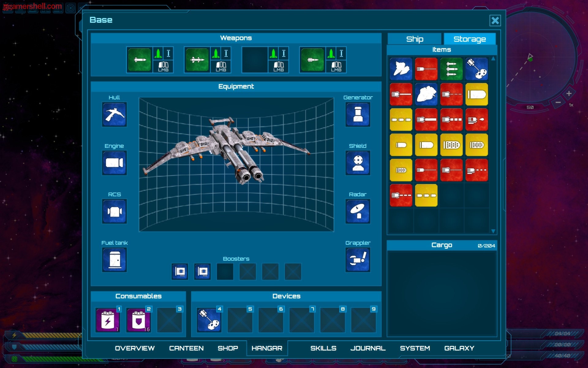Use the energy battery consumable slot 1
This screenshot has width=588, height=368.
(x=108, y=320)
